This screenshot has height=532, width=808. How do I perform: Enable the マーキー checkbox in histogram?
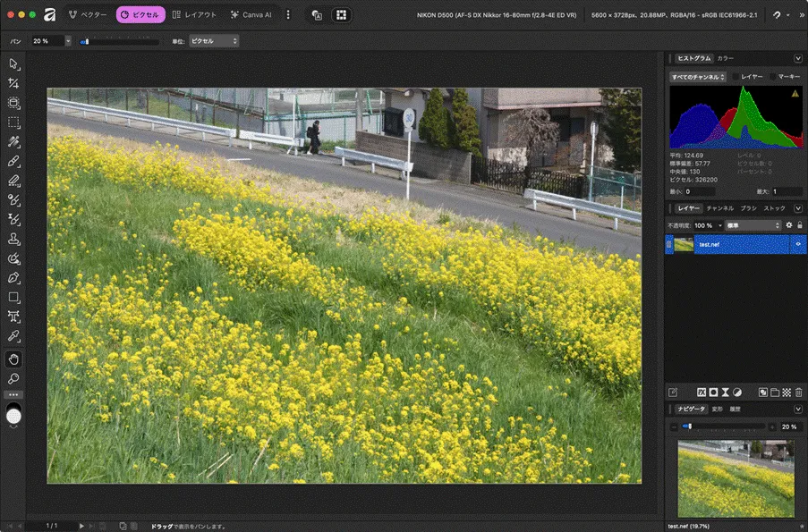tap(773, 77)
